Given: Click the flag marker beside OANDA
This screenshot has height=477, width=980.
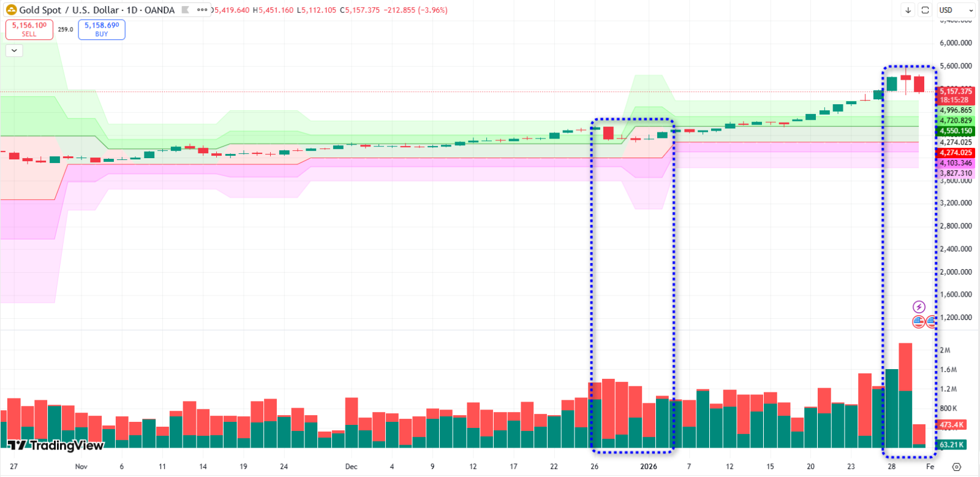Looking at the screenshot, I should 186,10.
